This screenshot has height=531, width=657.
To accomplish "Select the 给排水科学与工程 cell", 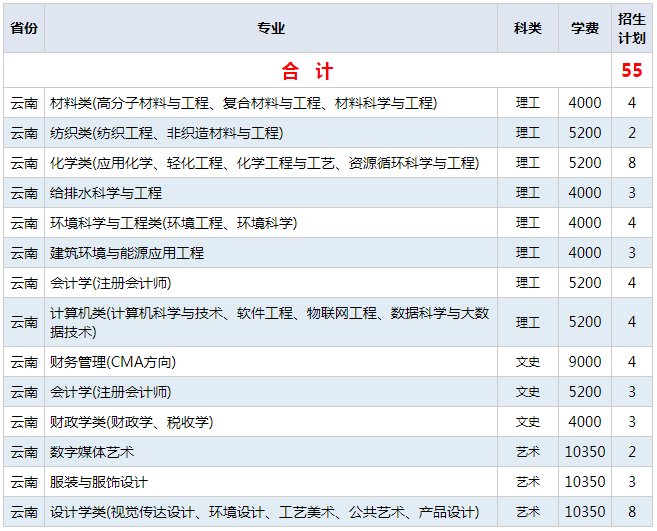I will [x=271, y=193].
